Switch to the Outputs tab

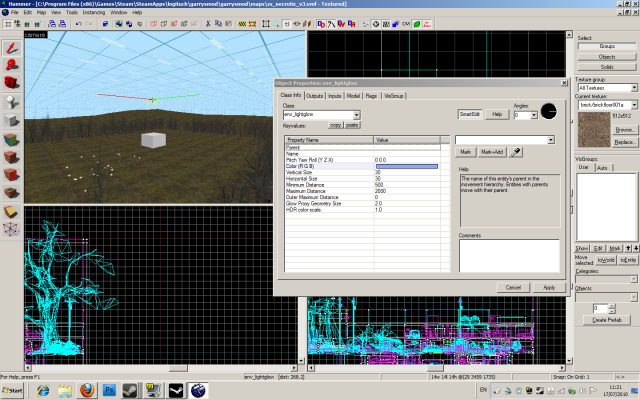[314, 95]
